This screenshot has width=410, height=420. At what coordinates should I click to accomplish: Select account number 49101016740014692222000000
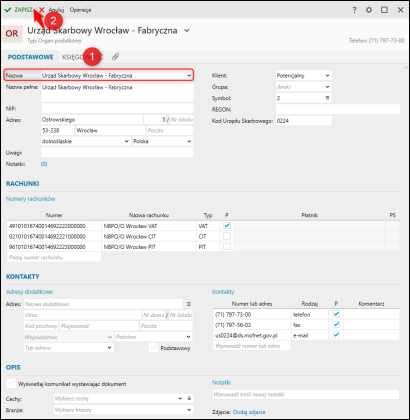pyautogui.click(x=54, y=226)
